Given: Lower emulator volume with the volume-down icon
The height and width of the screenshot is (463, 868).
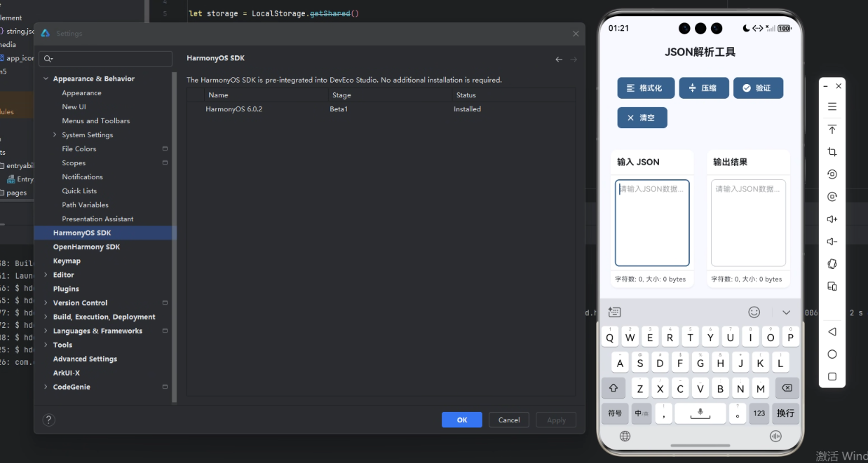Looking at the screenshot, I should pyautogui.click(x=832, y=242).
